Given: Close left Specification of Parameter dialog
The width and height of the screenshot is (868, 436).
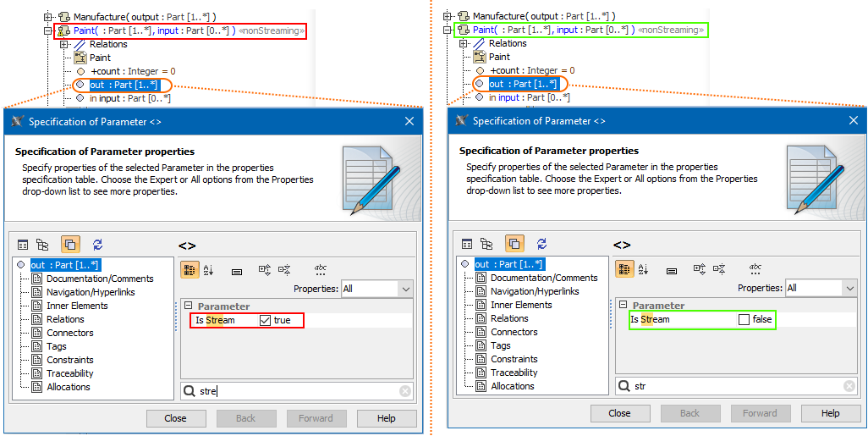Looking at the screenshot, I should click(x=409, y=121).
